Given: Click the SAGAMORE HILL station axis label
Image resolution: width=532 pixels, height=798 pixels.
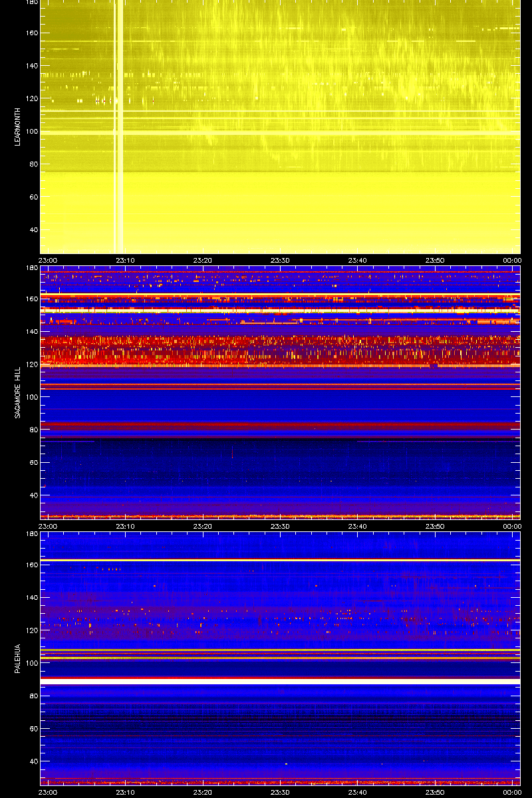Looking at the screenshot, I should pos(18,392).
